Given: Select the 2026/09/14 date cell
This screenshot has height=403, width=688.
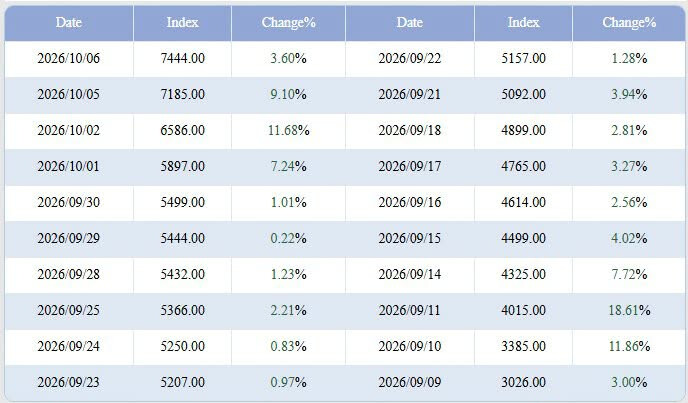Looking at the screenshot, I should coord(410,274).
